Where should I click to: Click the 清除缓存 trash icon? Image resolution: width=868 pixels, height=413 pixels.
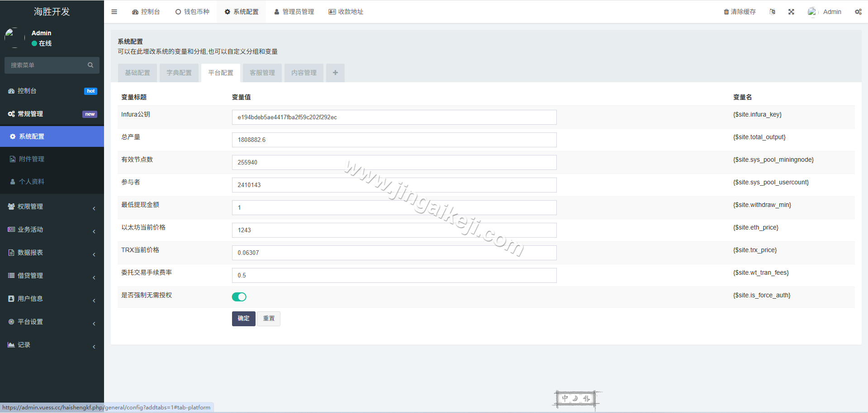coord(726,11)
